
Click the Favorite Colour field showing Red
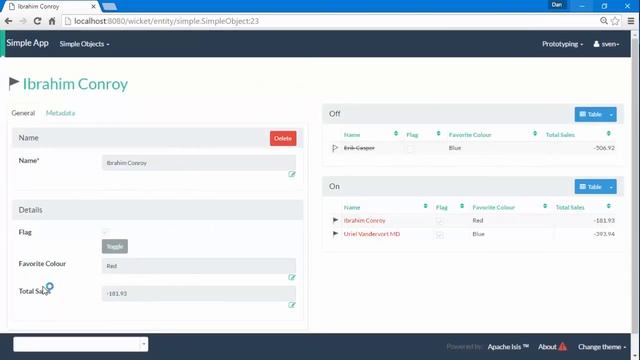point(199,266)
